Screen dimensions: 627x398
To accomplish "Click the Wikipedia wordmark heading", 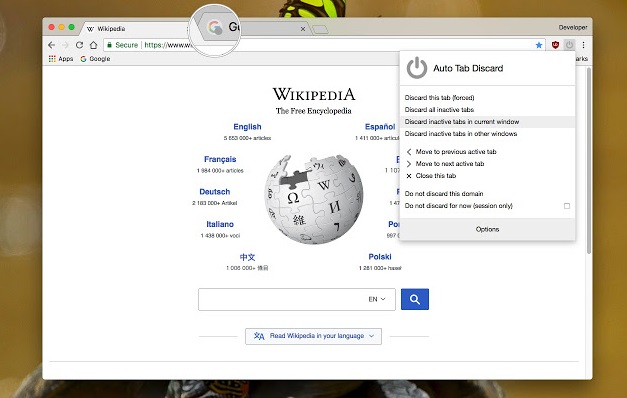I will (x=314, y=94).
